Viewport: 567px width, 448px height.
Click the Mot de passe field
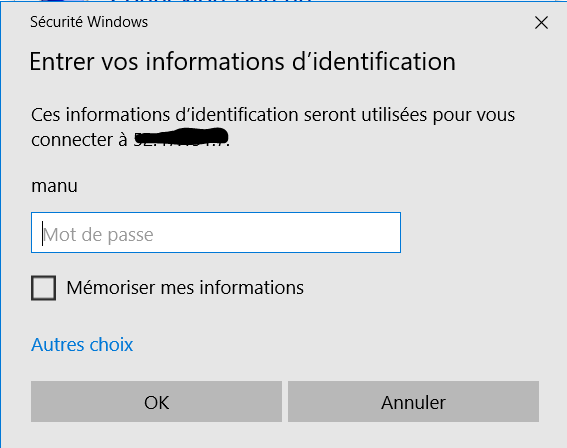click(216, 232)
